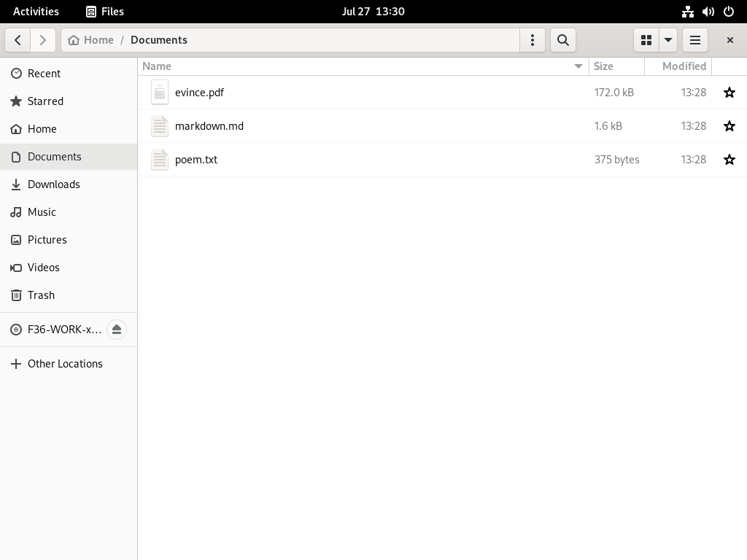The height and width of the screenshot is (560, 747).
Task: Click the 1.6 kB size value
Action: [608, 125]
